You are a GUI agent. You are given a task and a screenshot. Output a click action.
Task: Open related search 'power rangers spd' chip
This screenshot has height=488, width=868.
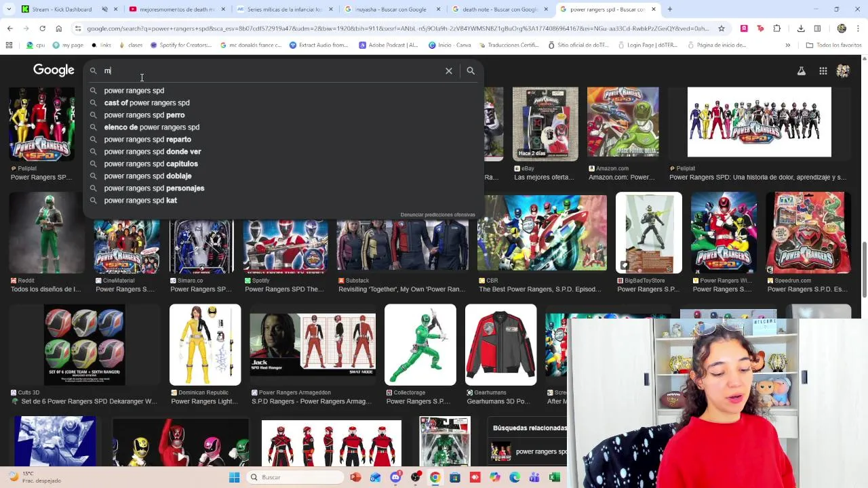tap(529, 451)
